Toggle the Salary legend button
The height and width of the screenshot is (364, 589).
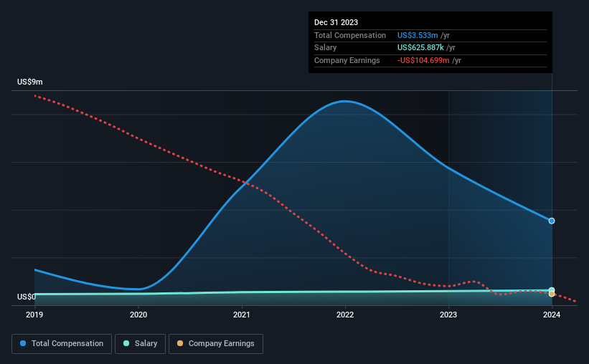tap(140, 344)
